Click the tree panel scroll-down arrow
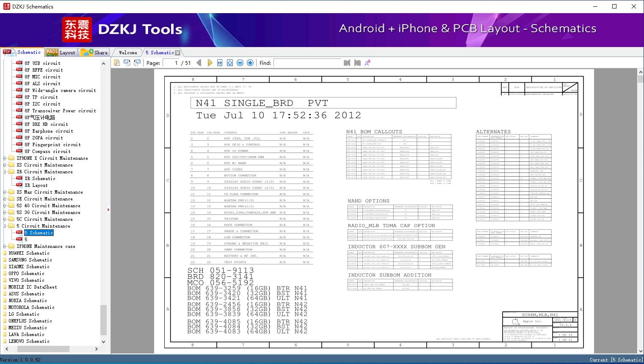644x364 pixels. pos(103,342)
